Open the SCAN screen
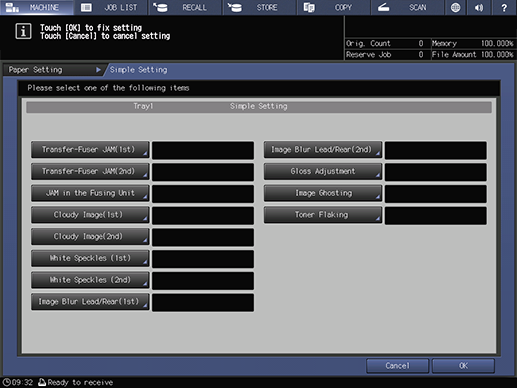Image resolution: width=517 pixels, height=388 pixels. point(408,7)
